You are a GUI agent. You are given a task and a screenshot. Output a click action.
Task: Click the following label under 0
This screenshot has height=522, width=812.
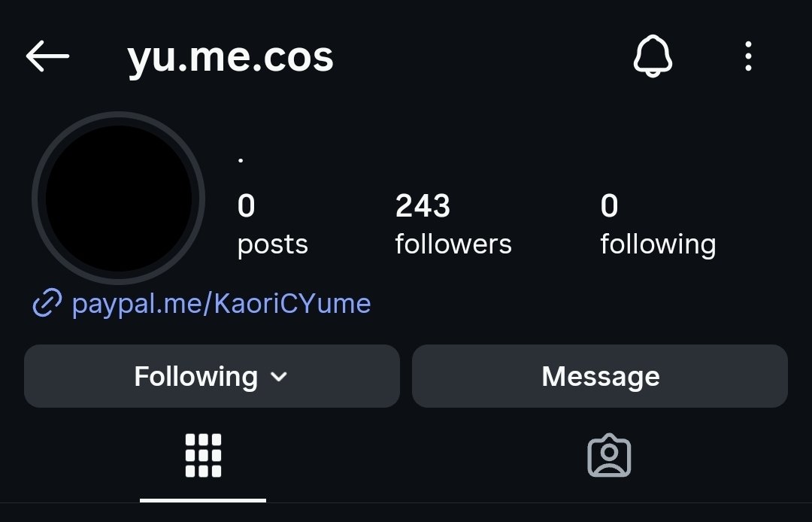tap(658, 244)
